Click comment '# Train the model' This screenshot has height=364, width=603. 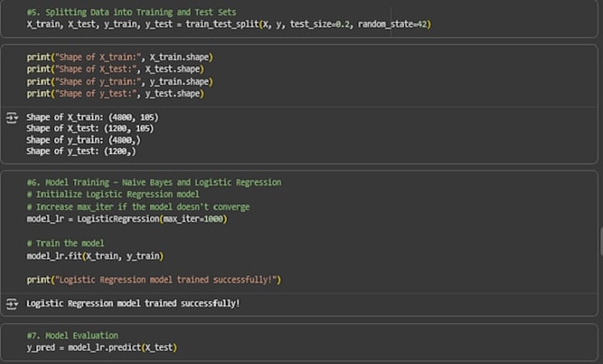[66, 244]
